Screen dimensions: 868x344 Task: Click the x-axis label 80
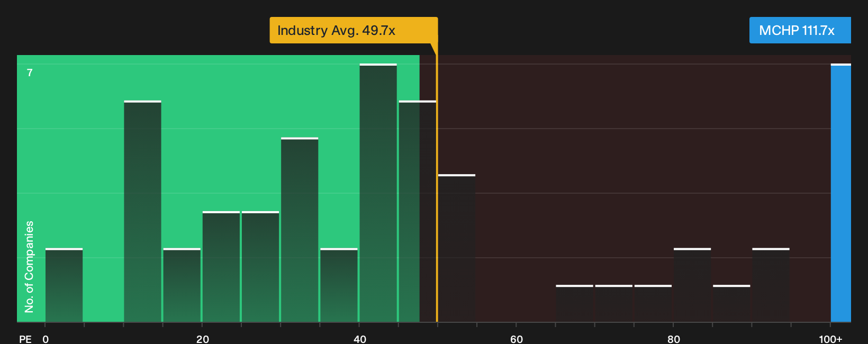click(x=674, y=339)
